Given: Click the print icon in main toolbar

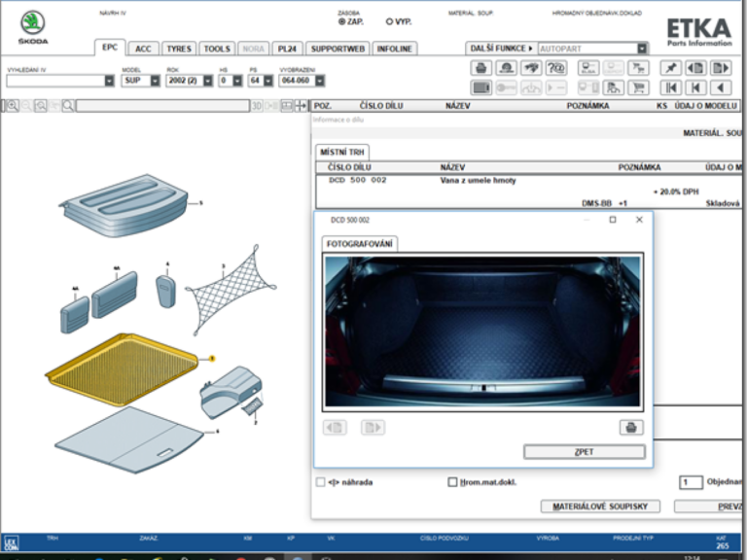Looking at the screenshot, I should [x=480, y=68].
